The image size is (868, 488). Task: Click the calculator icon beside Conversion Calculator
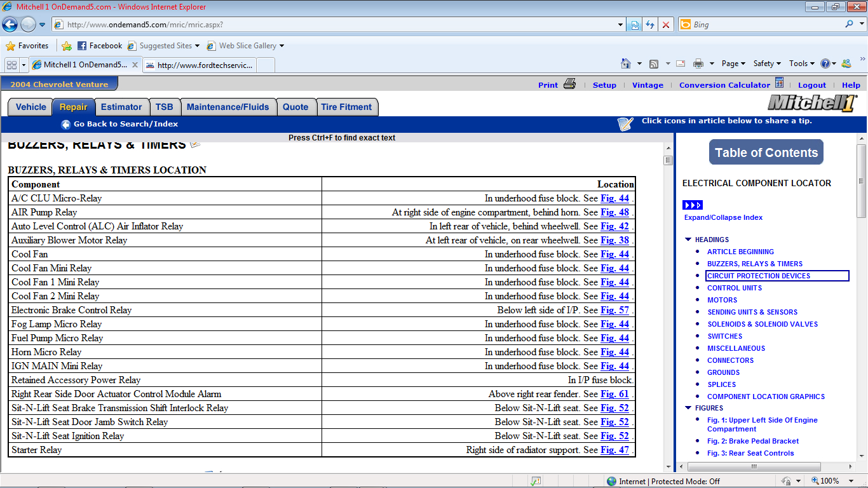[x=779, y=83]
